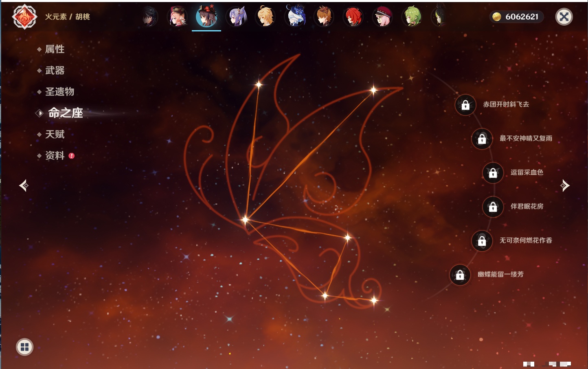Click the top-left star of butterfly constellation
This screenshot has height=369, width=588.
(259, 84)
